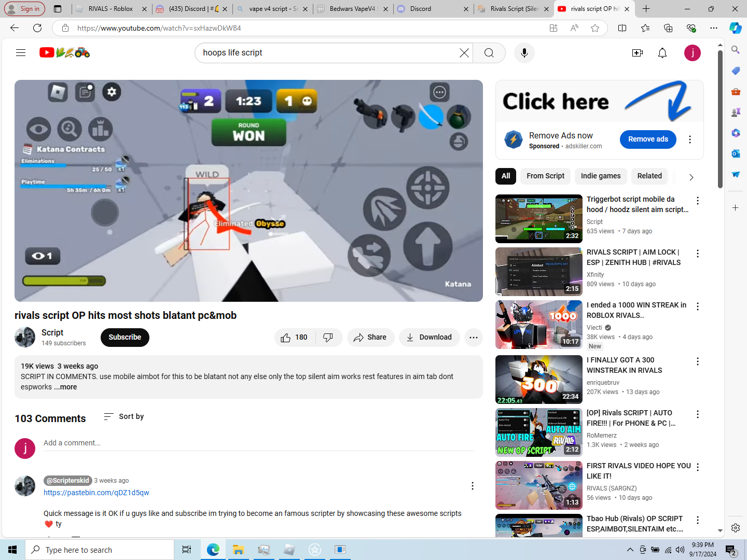Viewport: 747px width, 560px height.
Task: Click the Add a comment field
Action: point(259,443)
